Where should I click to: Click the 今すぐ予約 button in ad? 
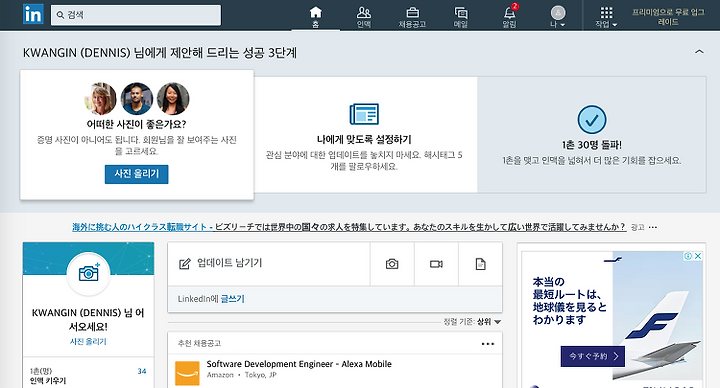point(593,356)
